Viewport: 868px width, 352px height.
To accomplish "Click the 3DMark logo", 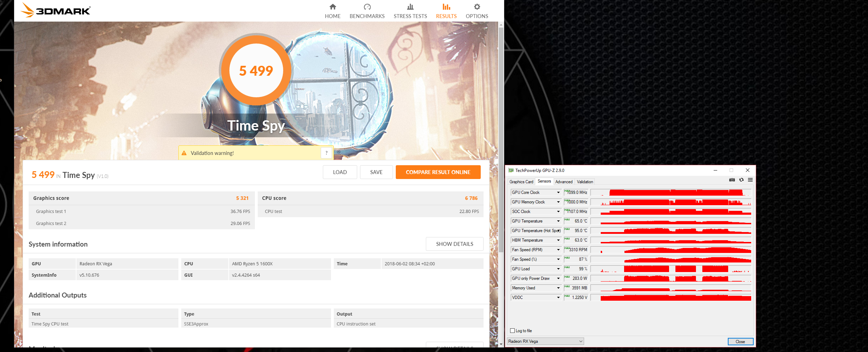I will (56, 10).
